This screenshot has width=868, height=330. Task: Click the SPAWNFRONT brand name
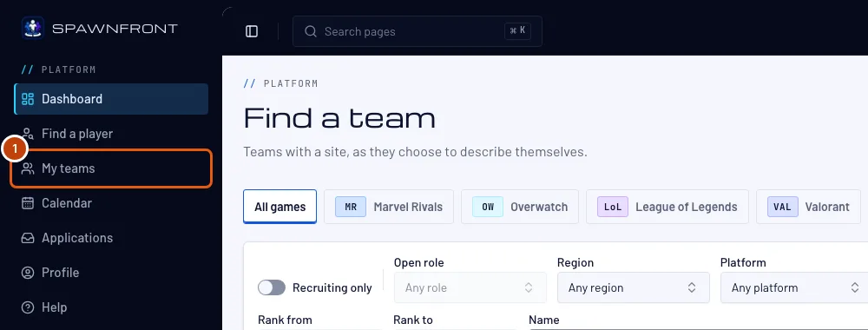coord(115,29)
